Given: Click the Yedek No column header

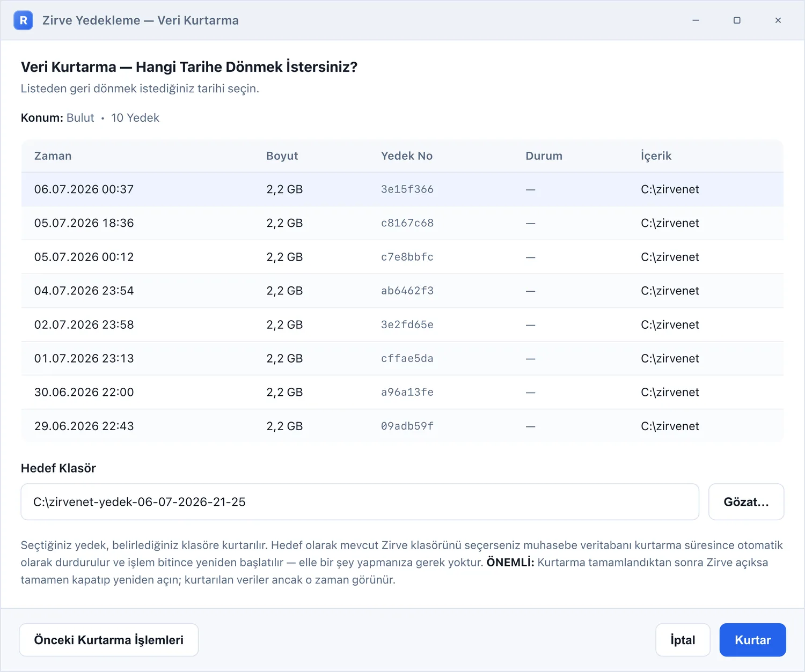Looking at the screenshot, I should pos(407,156).
